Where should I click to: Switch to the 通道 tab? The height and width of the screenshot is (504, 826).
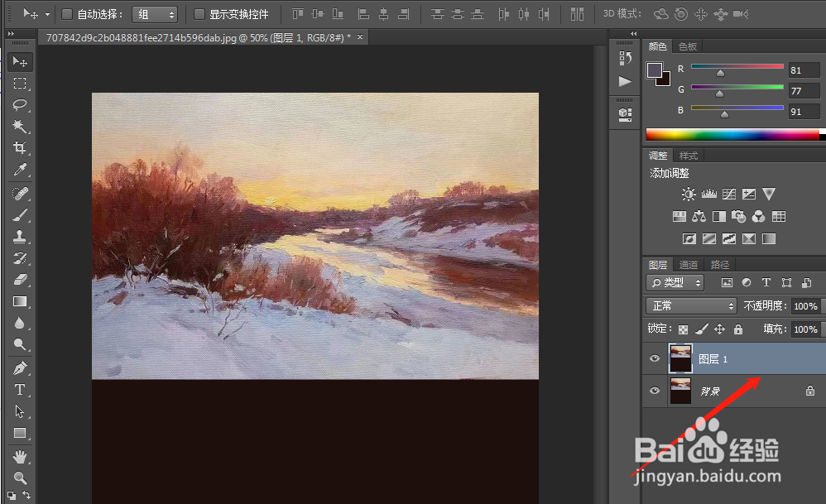[x=688, y=264]
